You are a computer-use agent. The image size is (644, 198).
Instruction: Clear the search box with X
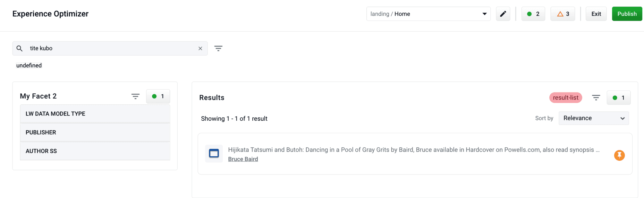(x=200, y=48)
